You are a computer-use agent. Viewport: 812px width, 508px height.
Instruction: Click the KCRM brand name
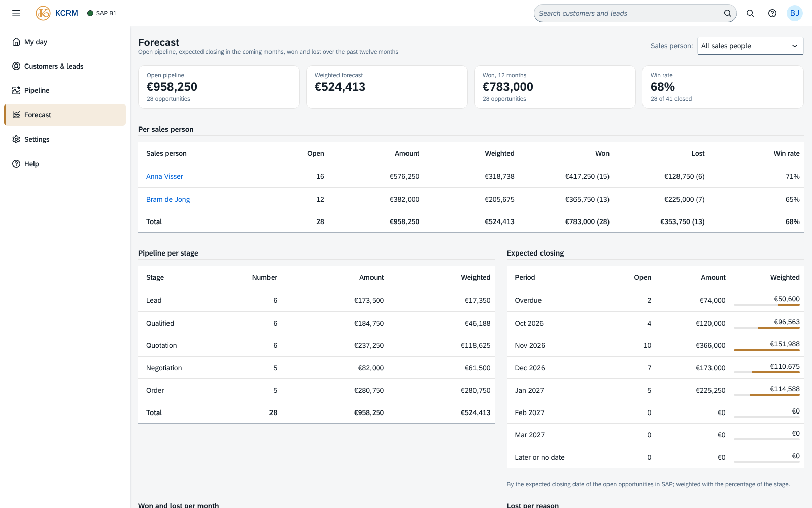(x=66, y=13)
